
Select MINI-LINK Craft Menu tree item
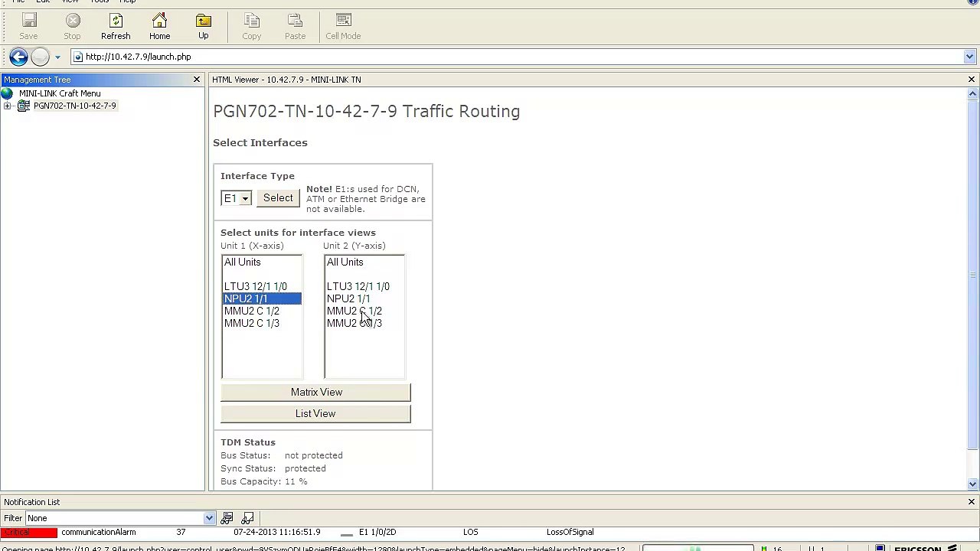(60, 93)
